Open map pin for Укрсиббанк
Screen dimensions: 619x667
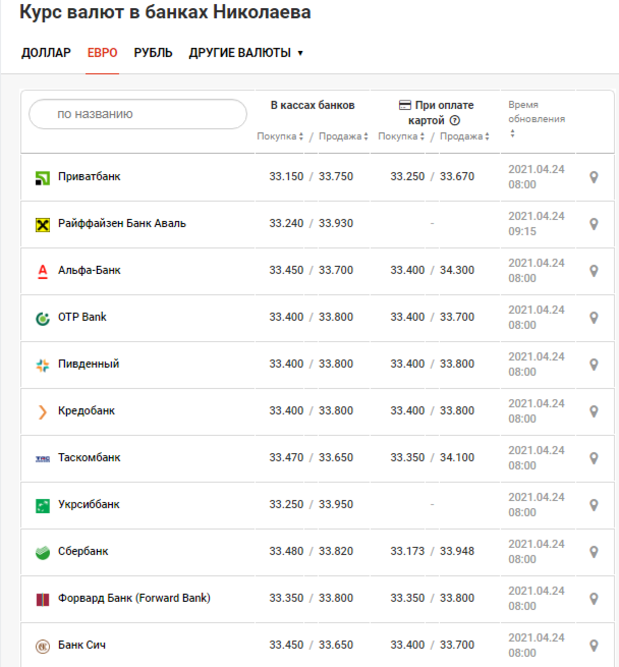pyautogui.click(x=594, y=505)
